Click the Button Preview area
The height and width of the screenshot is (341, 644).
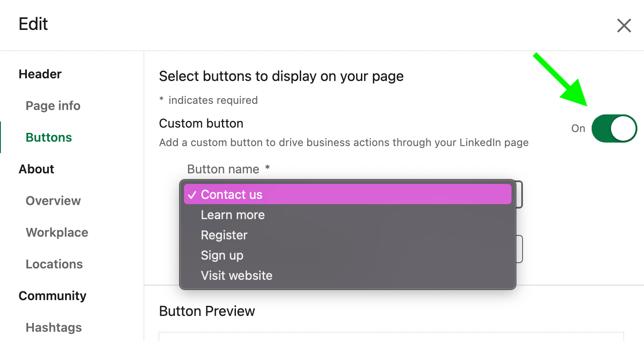point(207,311)
